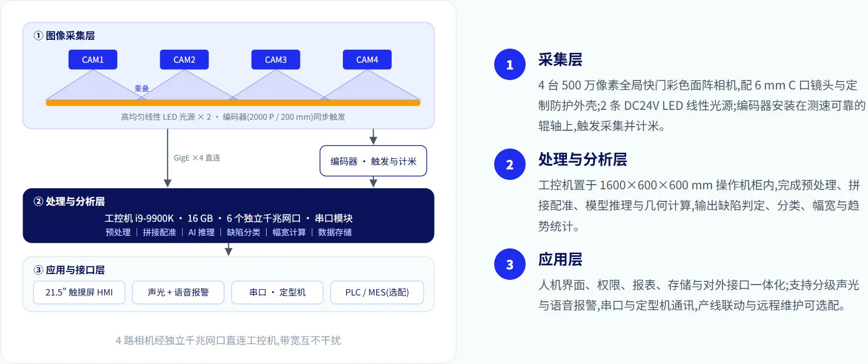Click the 应用层 heading on the right

(560, 259)
